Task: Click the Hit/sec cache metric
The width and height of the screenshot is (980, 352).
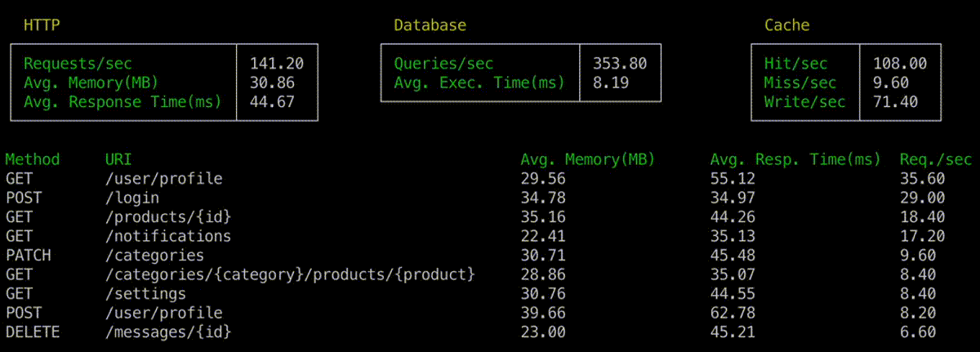Action: (795, 64)
